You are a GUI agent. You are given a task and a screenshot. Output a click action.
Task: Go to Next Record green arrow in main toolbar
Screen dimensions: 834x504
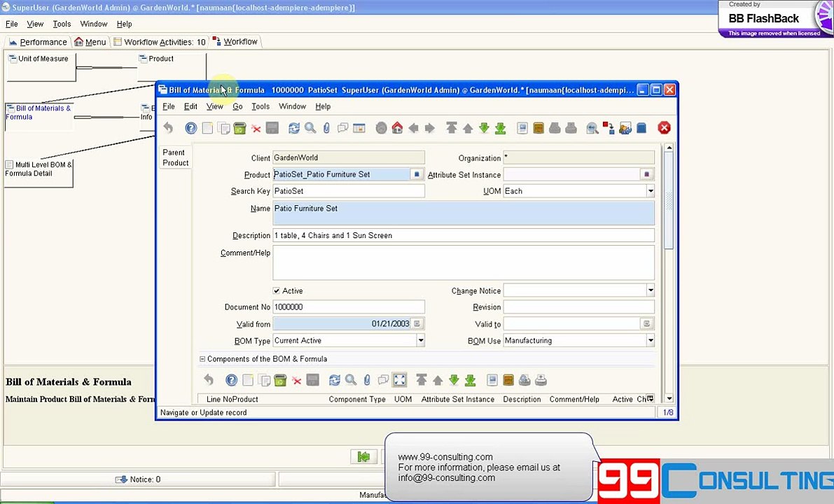click(484, 128)
